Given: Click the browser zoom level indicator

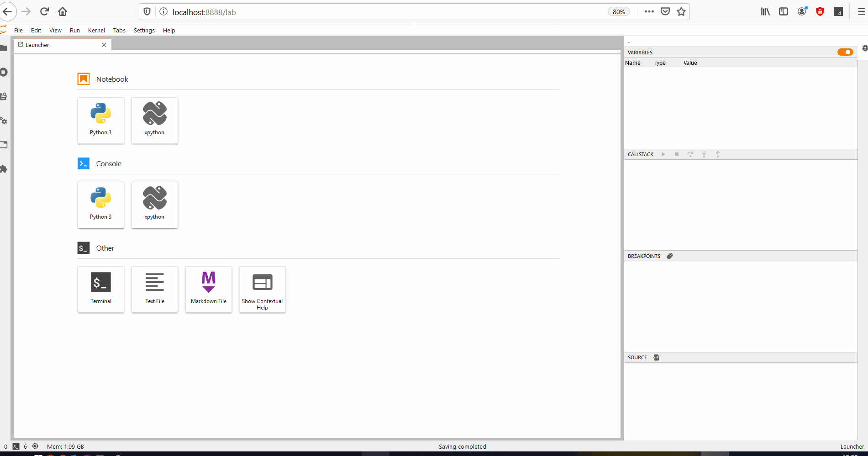Looking at the screenshot, I should pos(618,11).
